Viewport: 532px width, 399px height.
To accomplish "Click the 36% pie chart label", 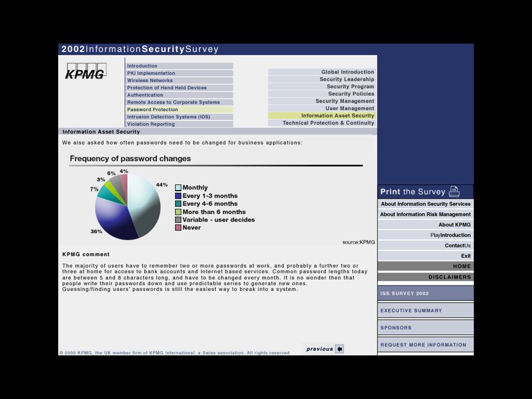I will coord(96,232).
